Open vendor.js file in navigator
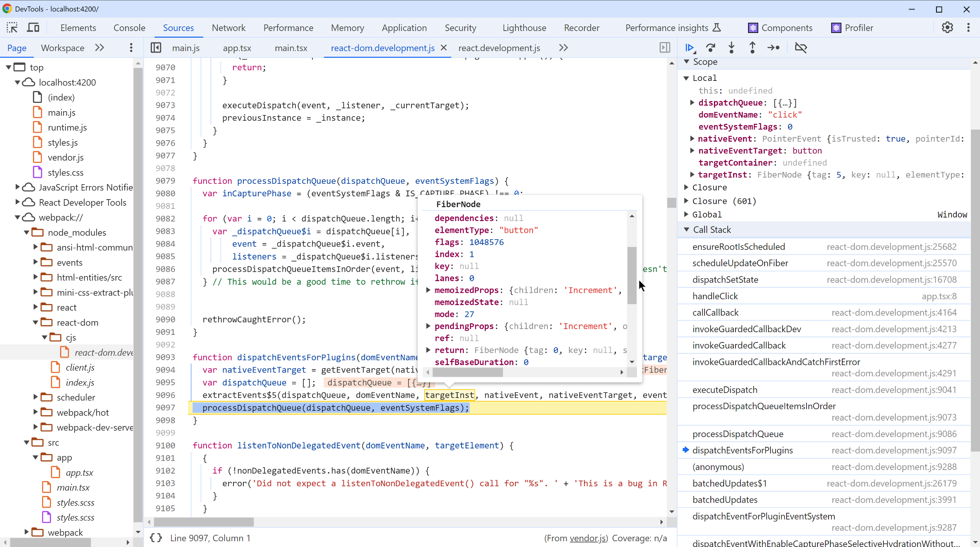 tap(66, 157)
